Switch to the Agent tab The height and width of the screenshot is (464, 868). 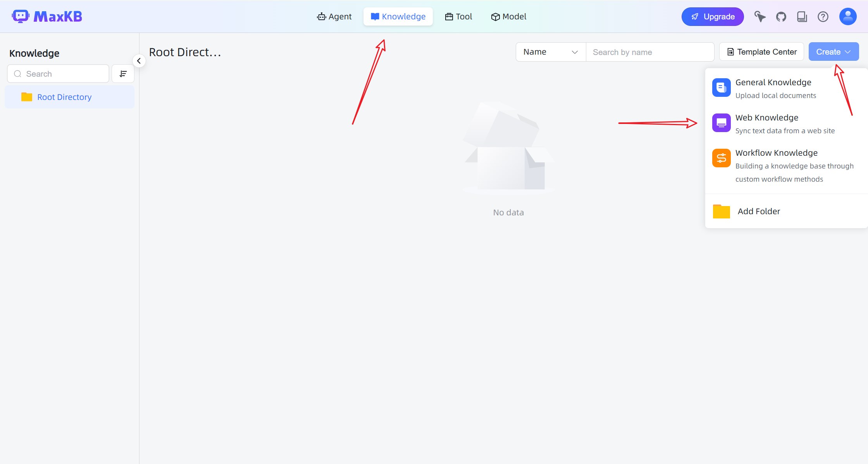(334, 17)
